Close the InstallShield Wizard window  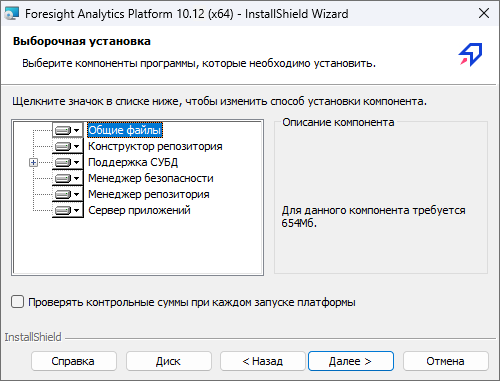click(x=484, y=13)
